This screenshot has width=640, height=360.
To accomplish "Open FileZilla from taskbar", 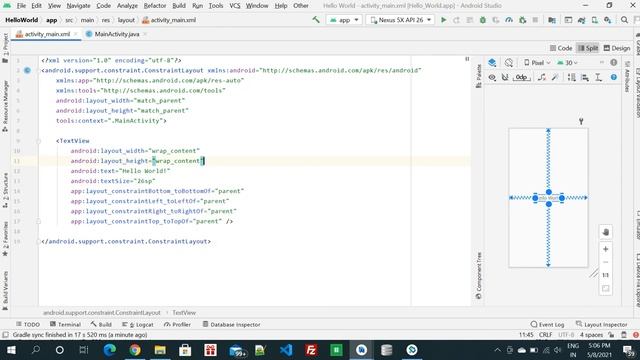I will (311, 350).
